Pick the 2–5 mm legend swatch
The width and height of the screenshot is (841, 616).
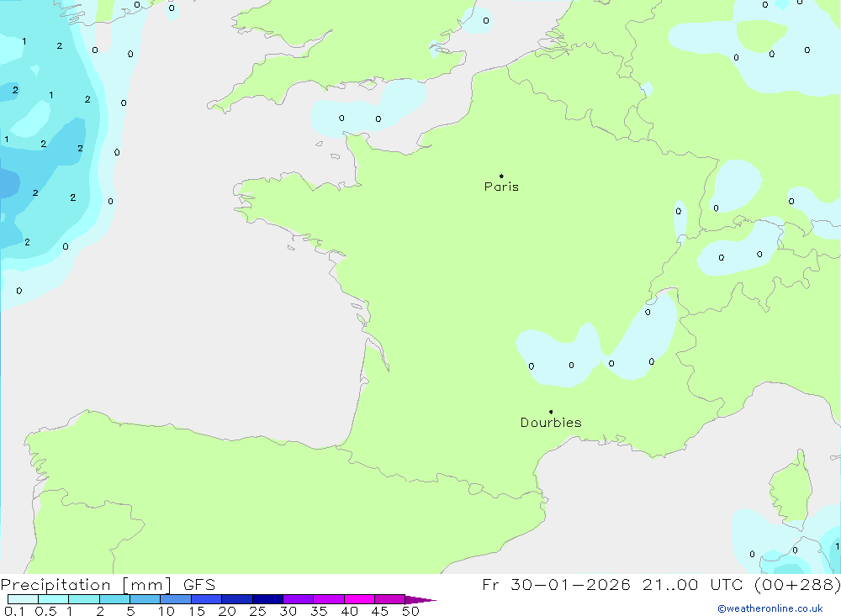click(x=114, y=599)
